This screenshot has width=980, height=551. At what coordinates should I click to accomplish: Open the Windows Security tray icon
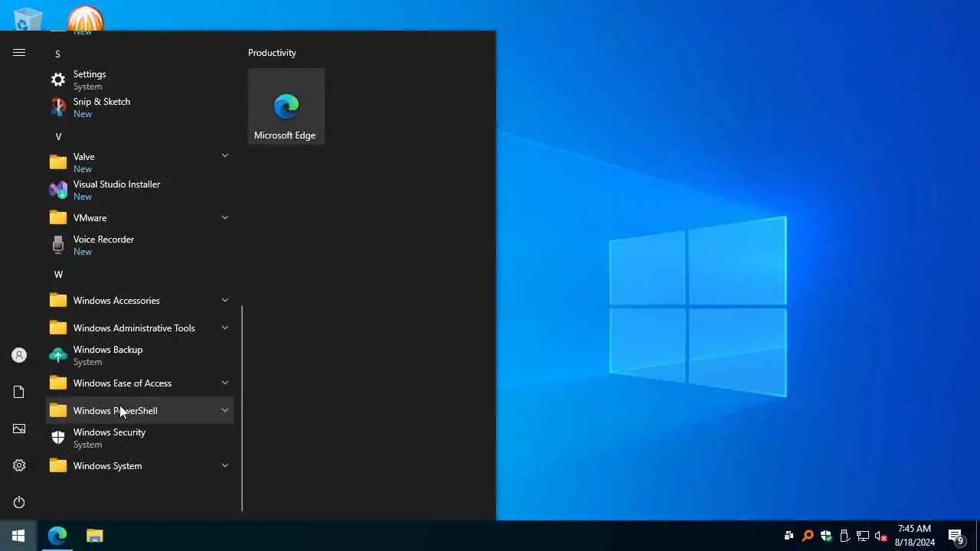click(x=826, y=536)
